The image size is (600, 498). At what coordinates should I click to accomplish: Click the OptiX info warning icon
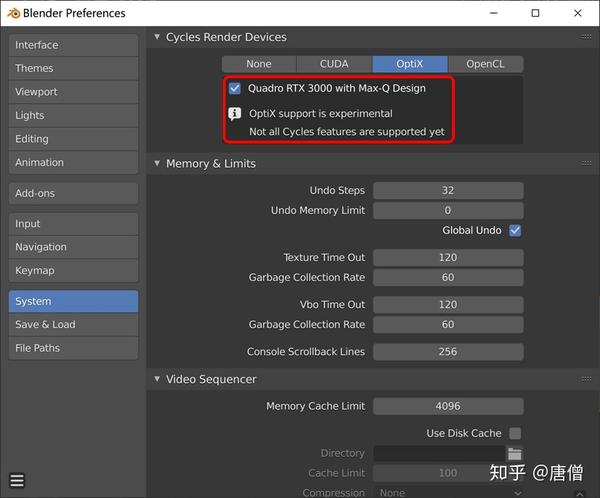(x=235, y=113)
